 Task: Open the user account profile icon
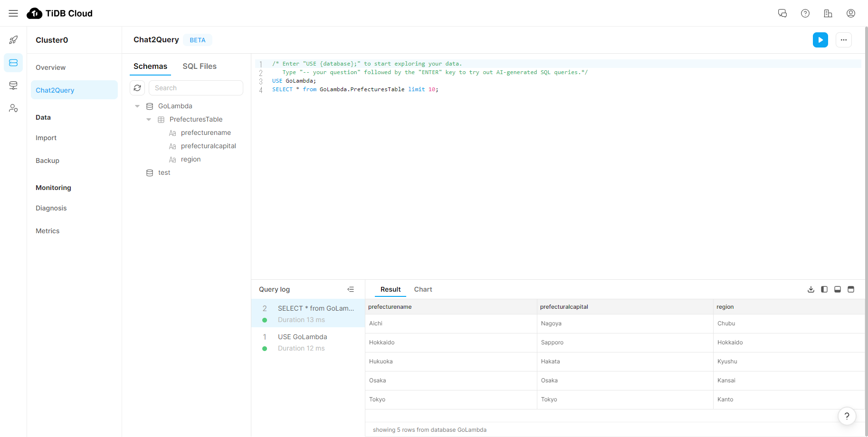pyautogui.click(x=850, y=13)
